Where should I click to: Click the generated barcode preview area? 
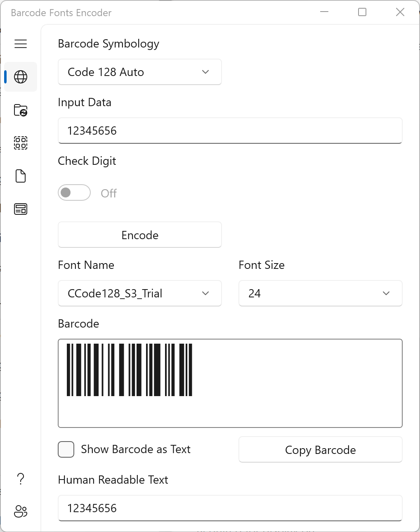pos(230,383)
